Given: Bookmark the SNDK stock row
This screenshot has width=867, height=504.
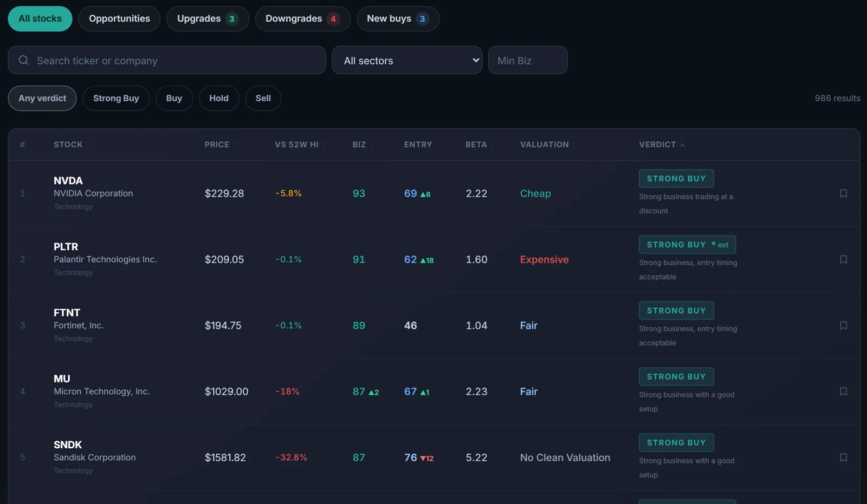Looking at the screenshot, I should pos(843,457).
